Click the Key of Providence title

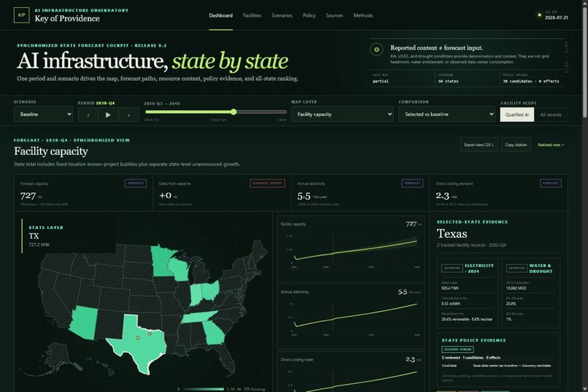(67, 18)
